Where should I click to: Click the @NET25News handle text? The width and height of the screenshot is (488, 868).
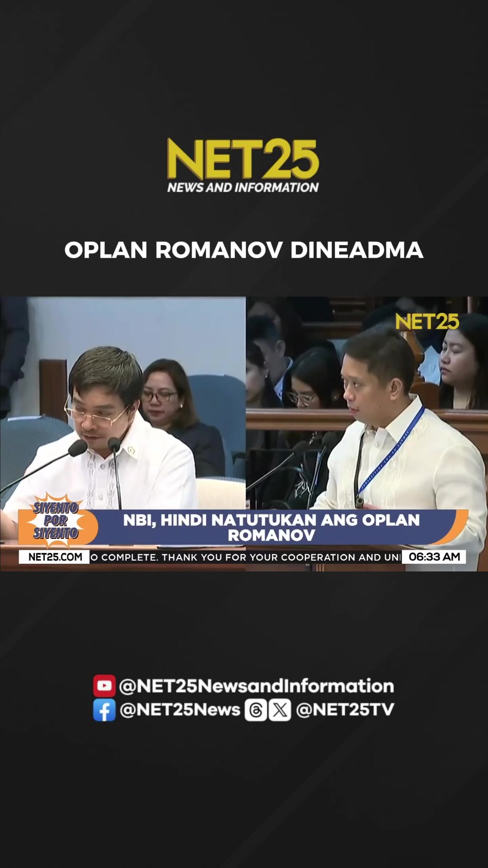(180, 710)
